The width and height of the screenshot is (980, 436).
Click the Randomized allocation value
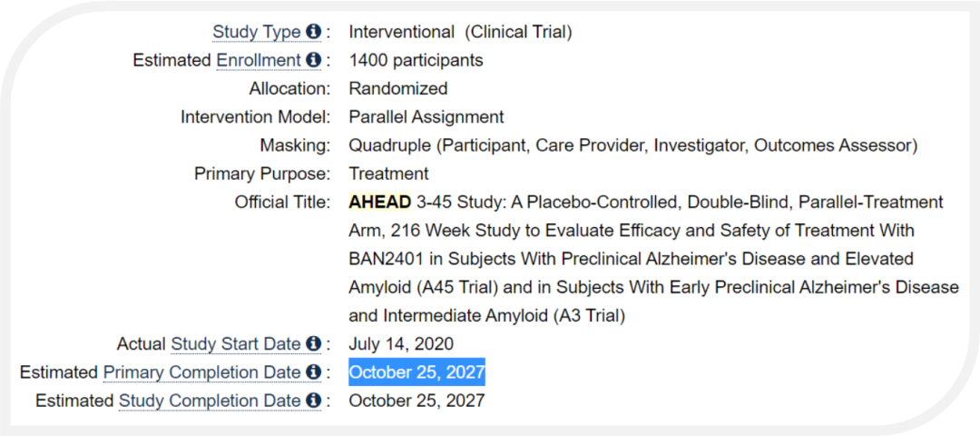[398, 89]
